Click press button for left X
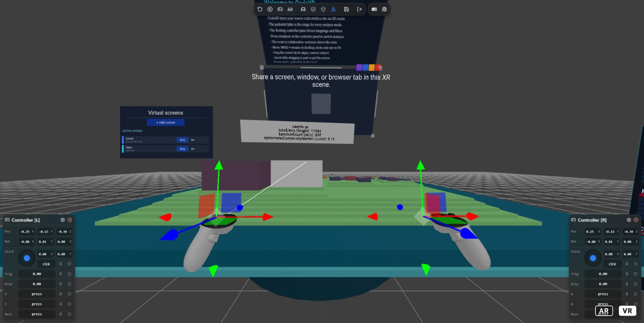 click(37, 294)
